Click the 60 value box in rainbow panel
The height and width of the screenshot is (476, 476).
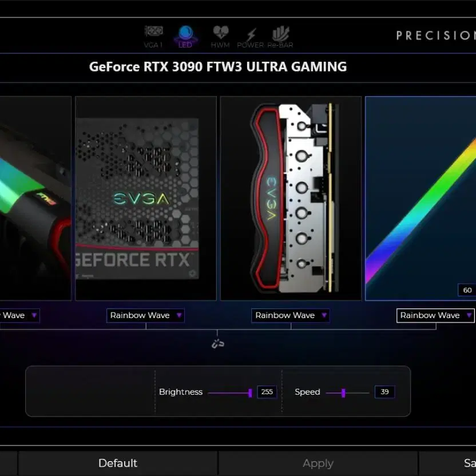coord(467,290)
